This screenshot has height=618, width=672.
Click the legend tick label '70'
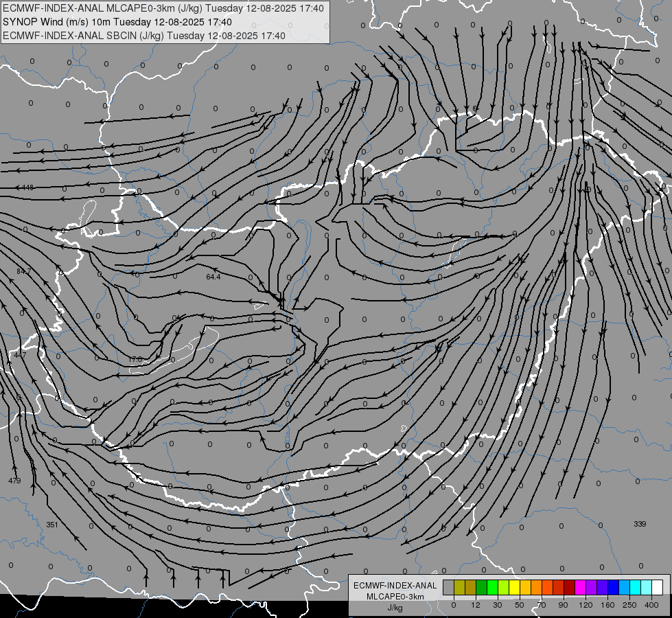(x=542, y=605)
